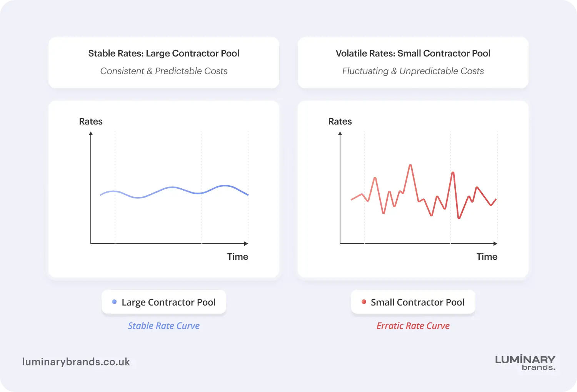The image size is (577, 392).
Task: Click the Time label on right chart
Action: pos(487,257)
